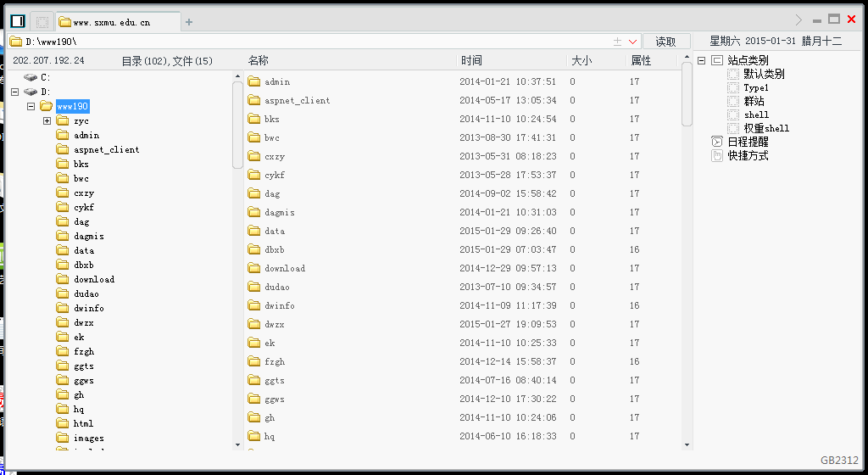Select the shell category item
The image size is (868, 475).
click(x=756, y=115)
